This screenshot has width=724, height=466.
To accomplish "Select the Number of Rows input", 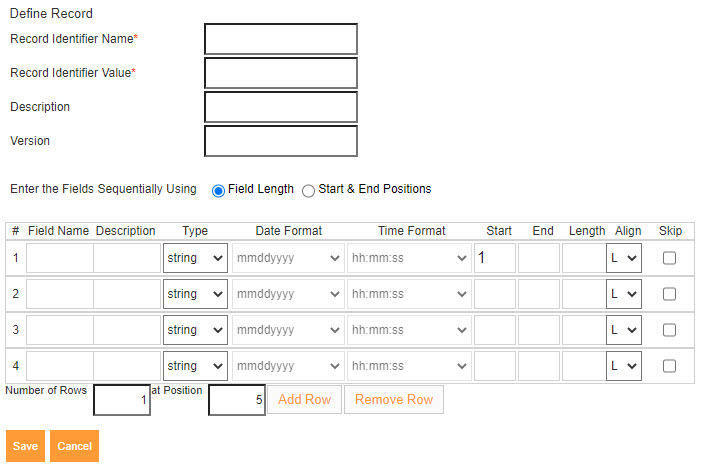I will pos(122,400).
